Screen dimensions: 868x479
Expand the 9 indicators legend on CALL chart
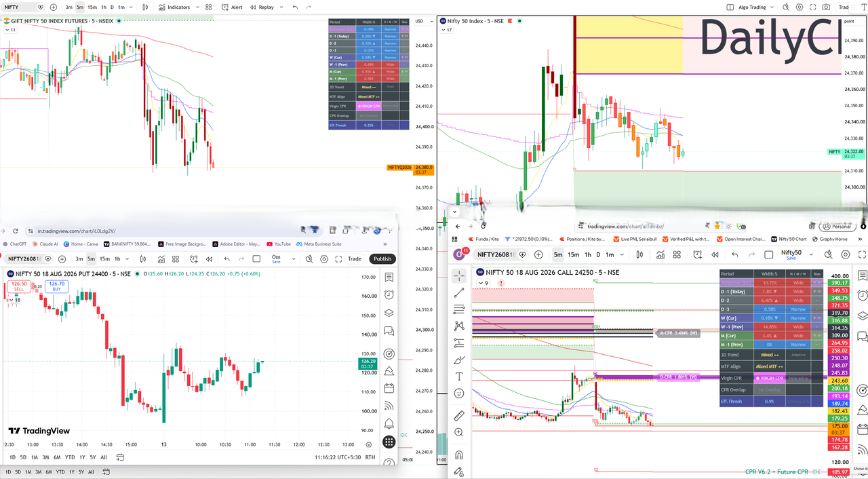click(x=483, y=283)
